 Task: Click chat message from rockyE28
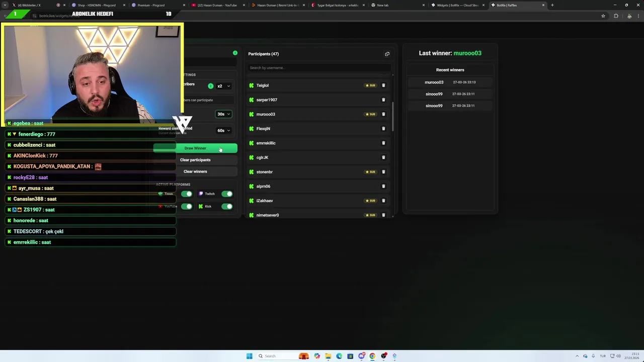click(x=91, y=177)
